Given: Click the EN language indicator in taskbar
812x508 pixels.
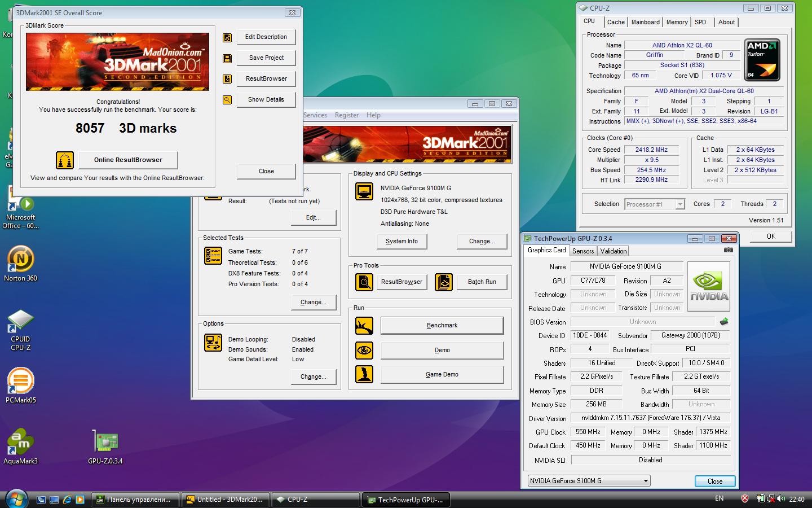Looking at the screenshot, I should click(x=719, y=498).
